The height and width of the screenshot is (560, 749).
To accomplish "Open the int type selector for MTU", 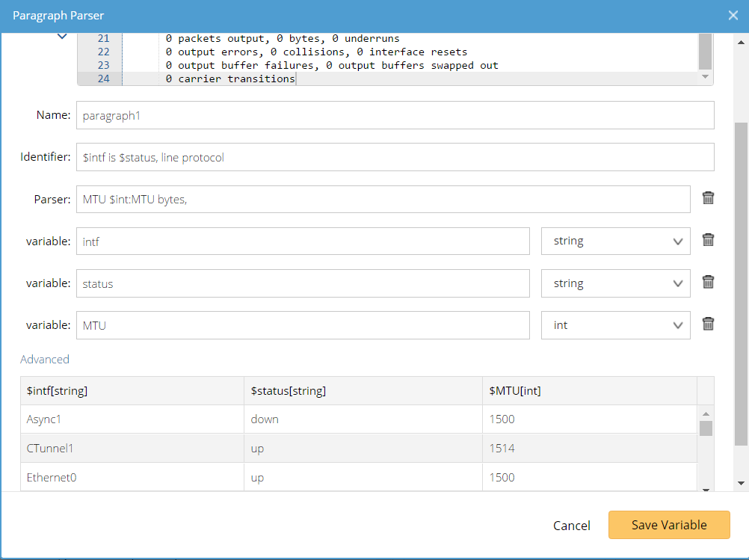I will [615, 325].
